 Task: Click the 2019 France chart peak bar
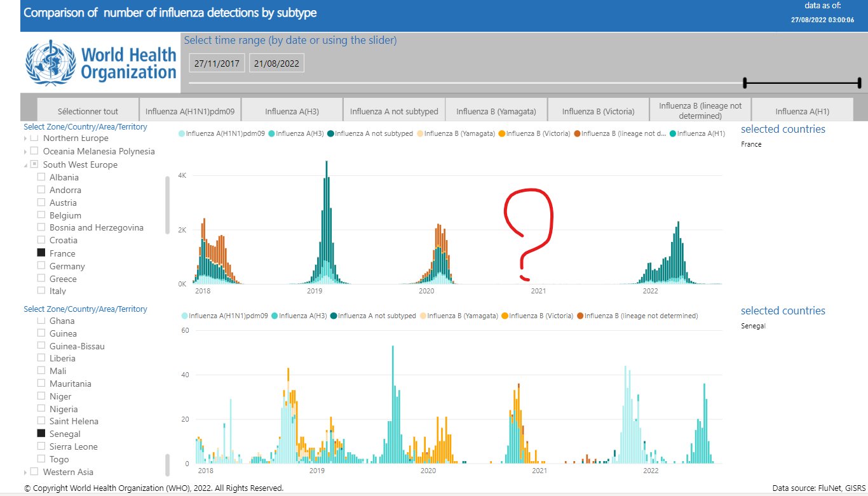(x=327, y=222)
